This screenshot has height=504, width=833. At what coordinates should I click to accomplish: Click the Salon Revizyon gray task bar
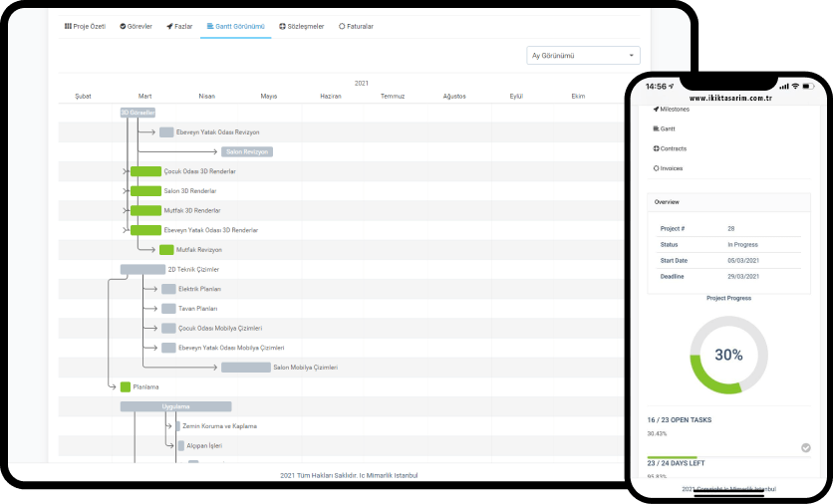point(246,151)
